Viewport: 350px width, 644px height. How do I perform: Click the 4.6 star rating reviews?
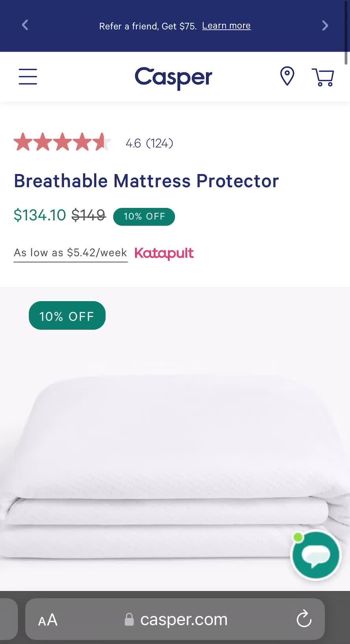coord(149,143)
